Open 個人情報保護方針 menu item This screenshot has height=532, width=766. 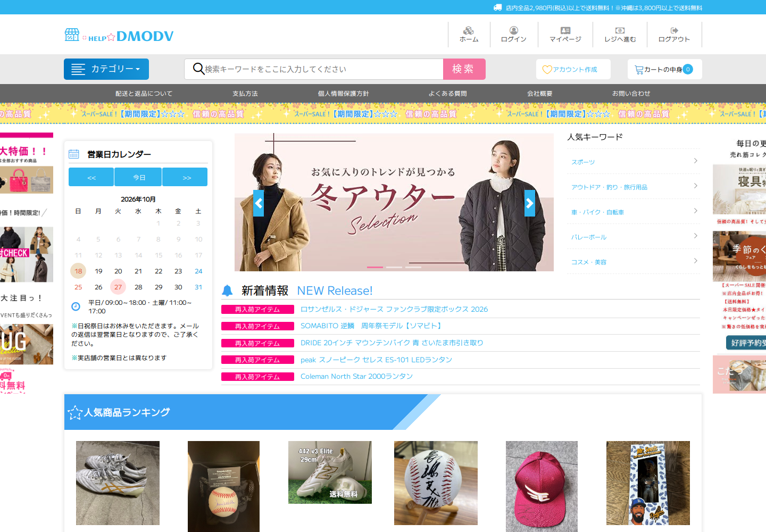pyautogui.click(x=344, y=94)
